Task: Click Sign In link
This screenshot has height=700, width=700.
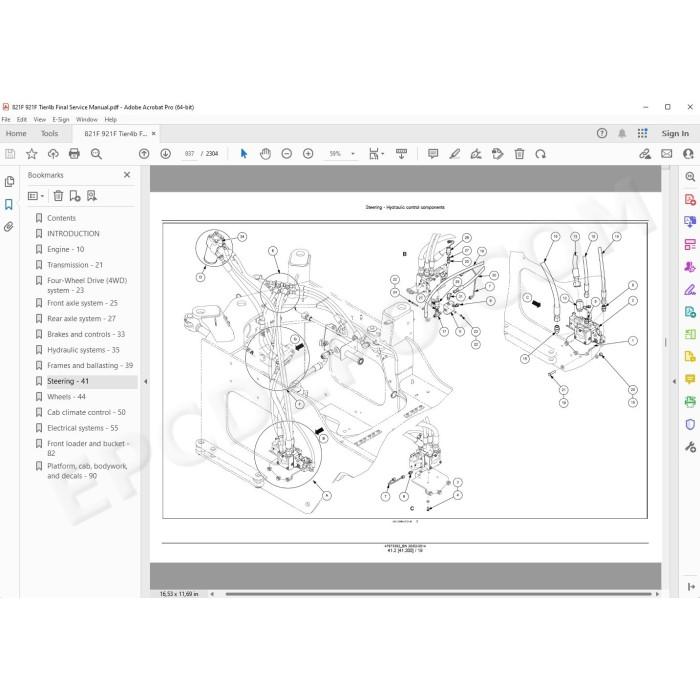Action: point(675,133)
